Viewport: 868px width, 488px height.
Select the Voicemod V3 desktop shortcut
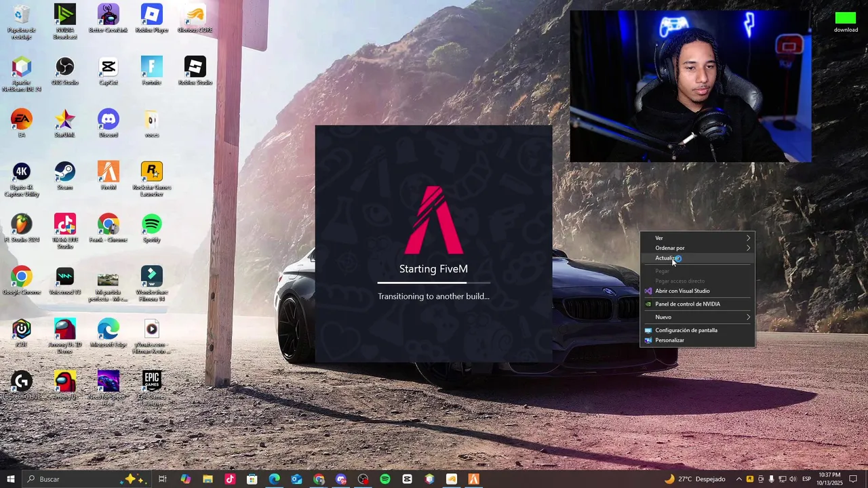pos(65,281)
